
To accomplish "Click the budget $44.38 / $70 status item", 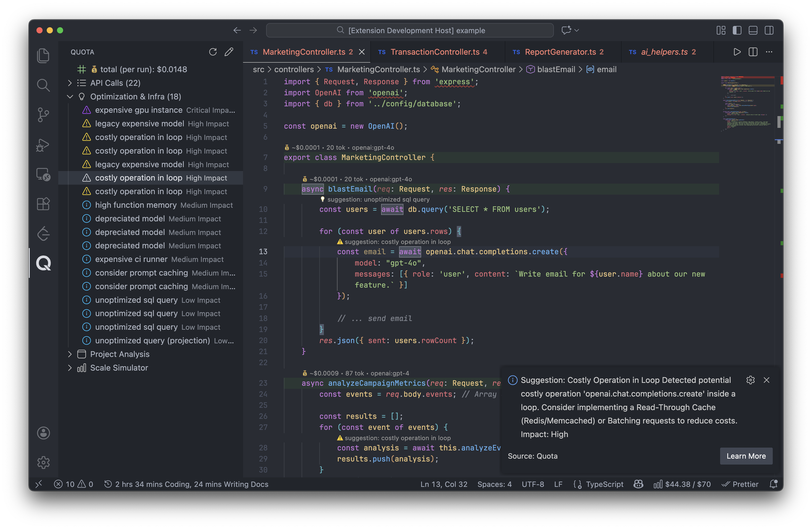I will click(x=682, y=484).
